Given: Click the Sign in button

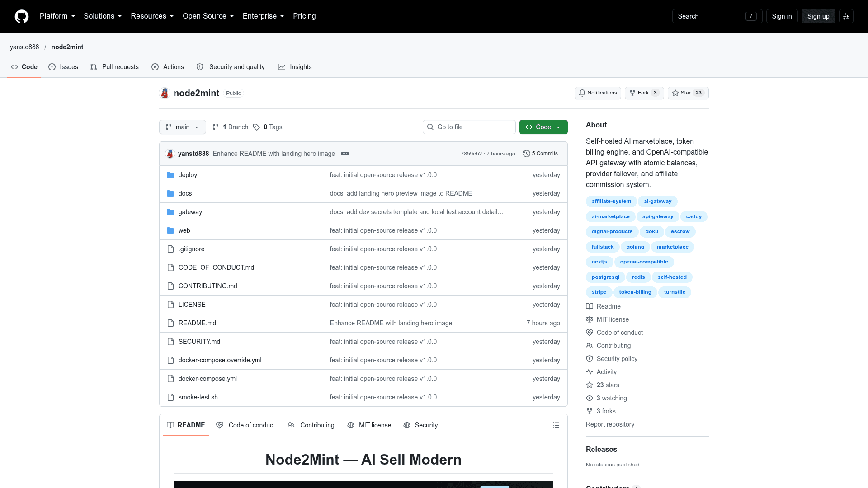Looking at the screenshot, I should pyautogui.click(x=782, y=16).
